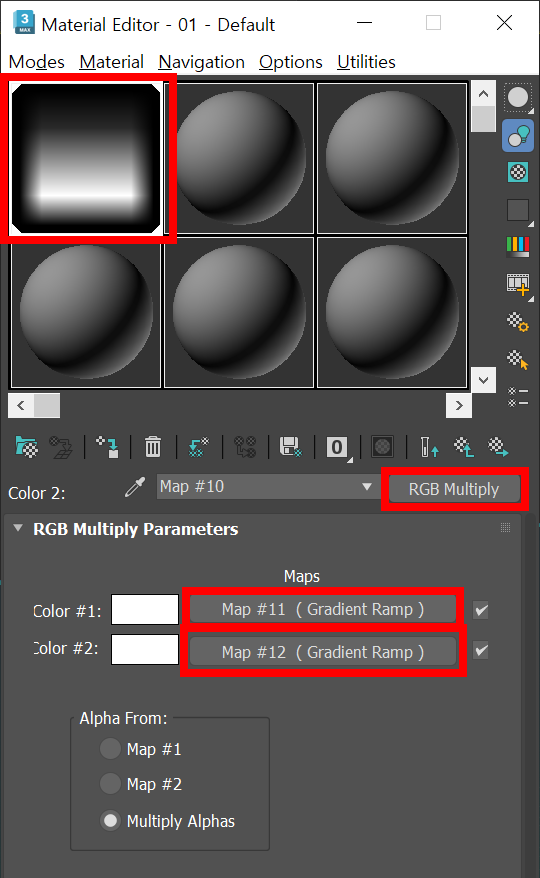Click Go Forward to Sibling icon
The height and width of the screenshot is (878, 540).
point(498,447)
